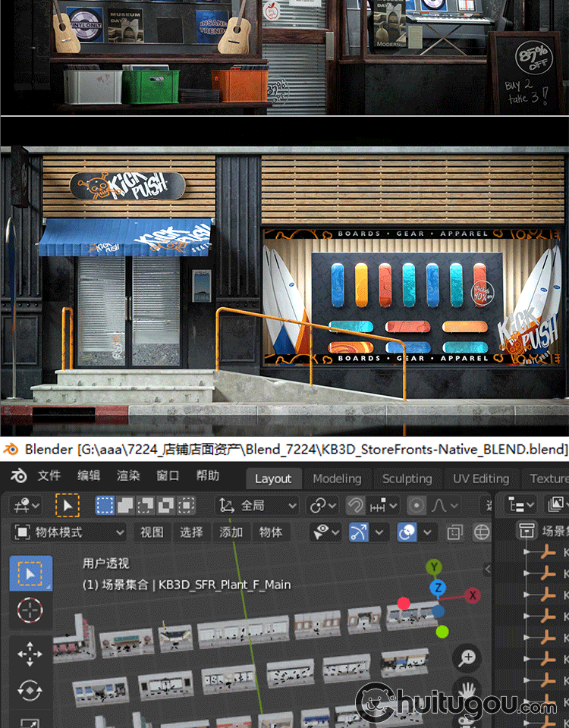
Task: Open the 添加 viewport menu
Action: click(x=231, y=532)
